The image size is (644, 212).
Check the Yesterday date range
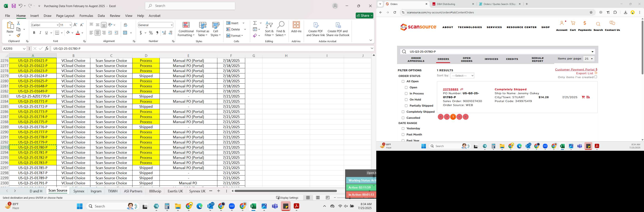pyautogui.click(x=403, y=128)
